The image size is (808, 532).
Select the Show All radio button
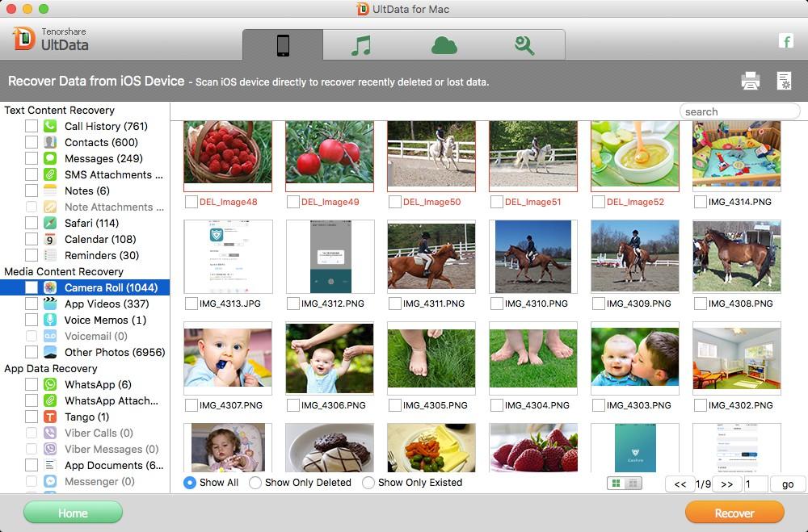point(190,483)
